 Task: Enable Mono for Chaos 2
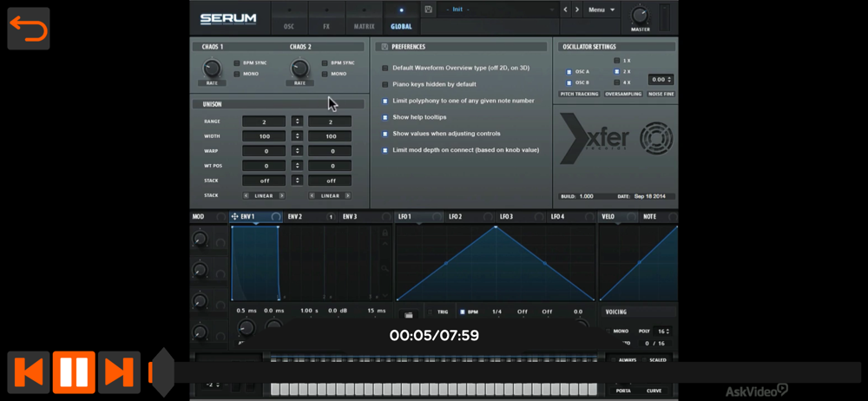[x=325, y=74]
